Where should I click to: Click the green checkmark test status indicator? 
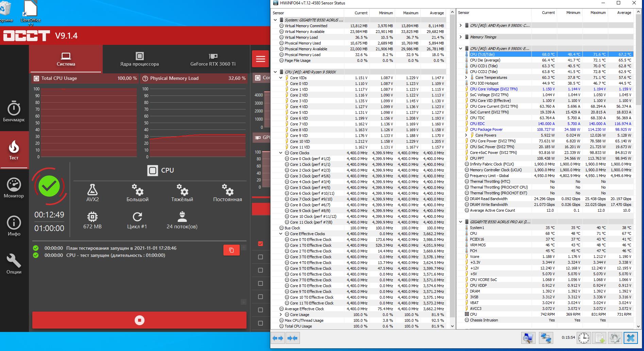pos(49,186)
